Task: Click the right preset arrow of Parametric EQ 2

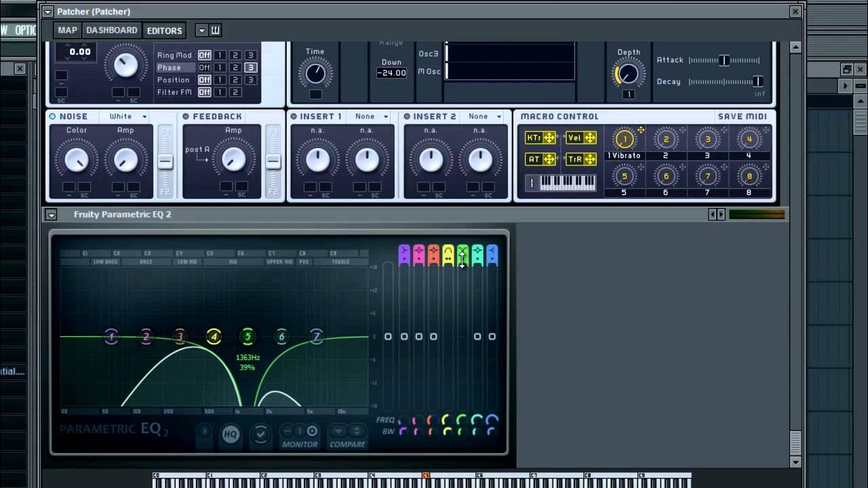Action: click(x=721, y=214)
